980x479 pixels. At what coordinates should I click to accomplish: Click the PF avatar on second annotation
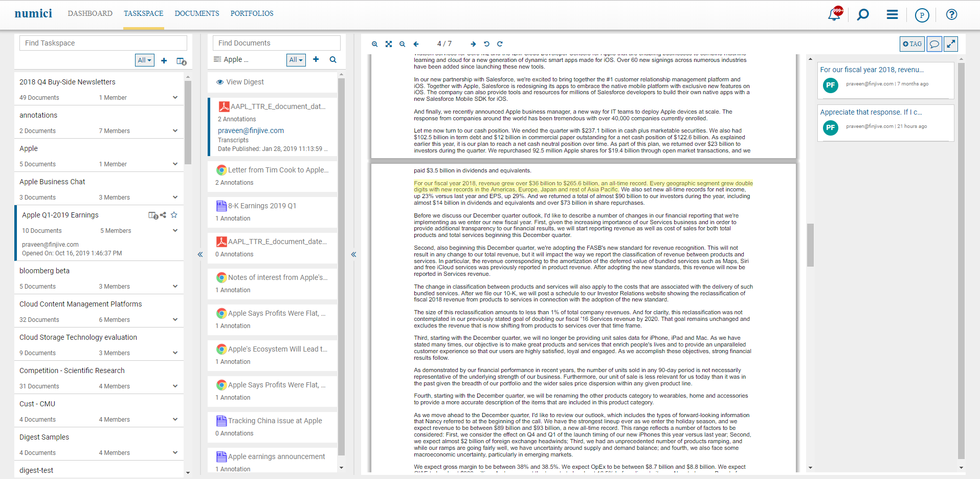click(x=831, y=127)
